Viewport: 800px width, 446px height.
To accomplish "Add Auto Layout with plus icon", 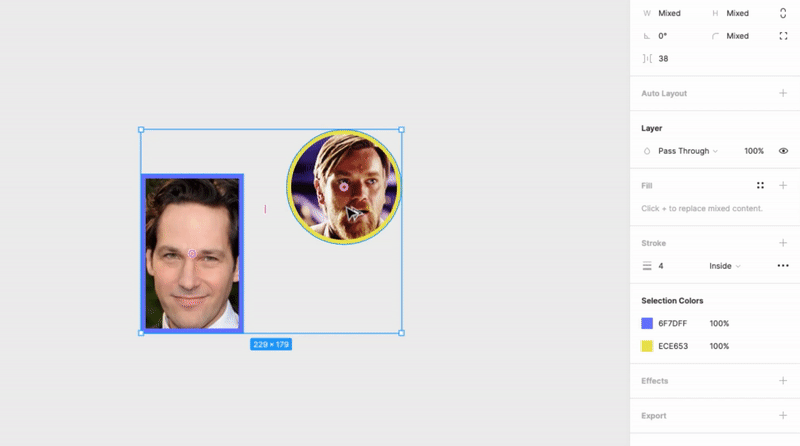I will point(783,93).
